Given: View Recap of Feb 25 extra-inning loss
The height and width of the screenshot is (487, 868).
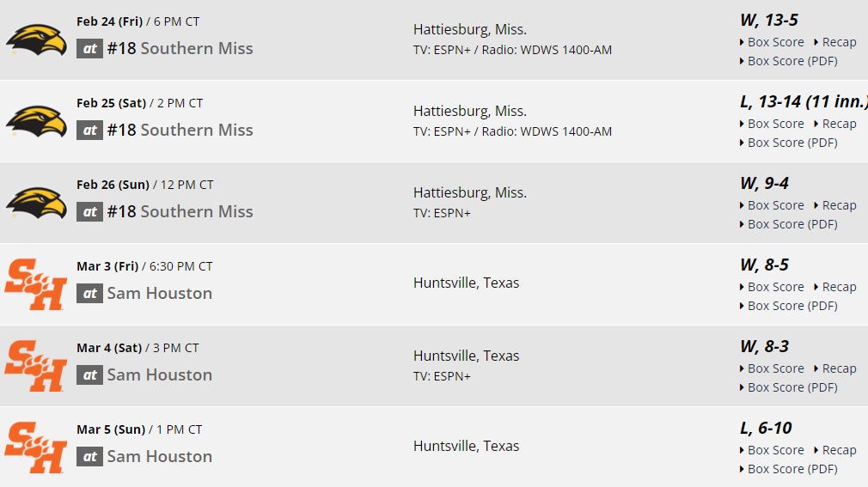Looking at the screenshot, I should 839,124.
